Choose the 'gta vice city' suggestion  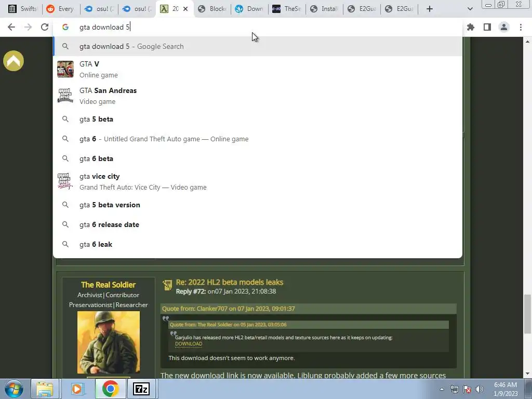pyautogui.click(x=258, y=181)
